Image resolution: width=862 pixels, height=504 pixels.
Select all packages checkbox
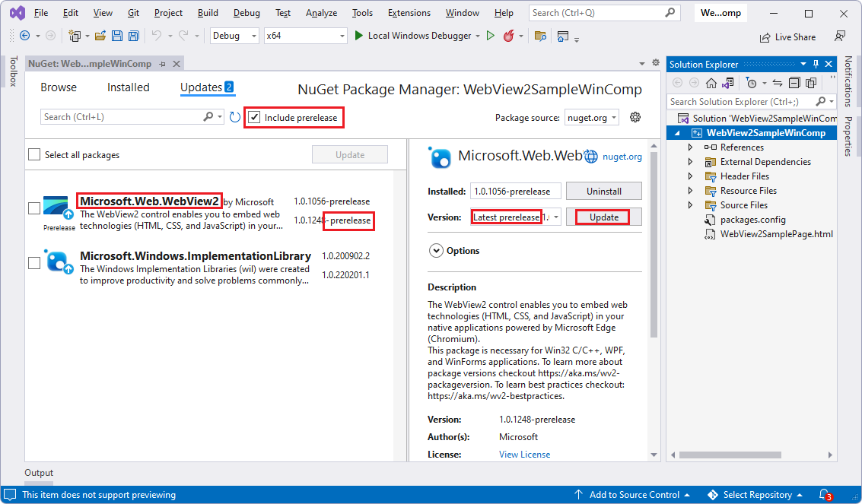pyautogui.click(x=33, y=154)
